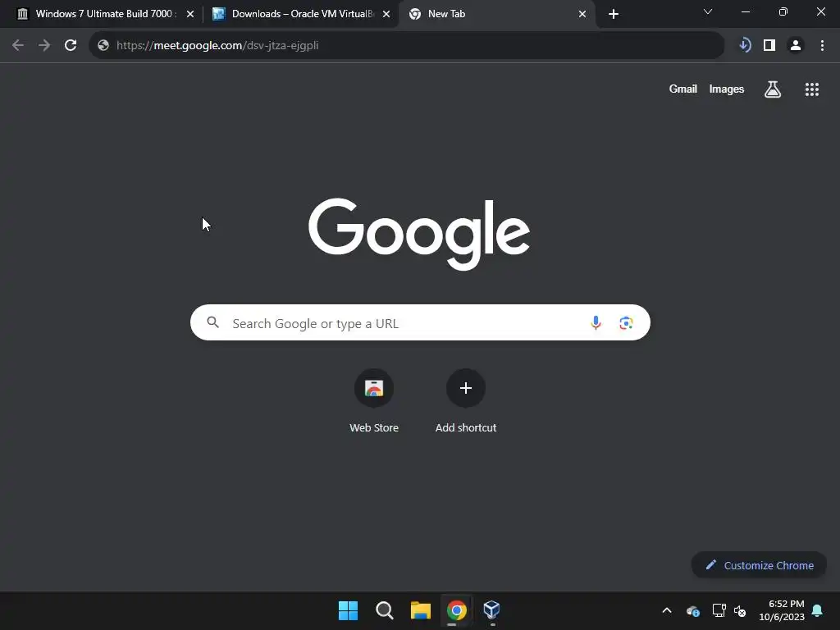Open the Windows Start menu
Image resolution: width=840 pixels, height=630 pixels.
pos(348,610)
